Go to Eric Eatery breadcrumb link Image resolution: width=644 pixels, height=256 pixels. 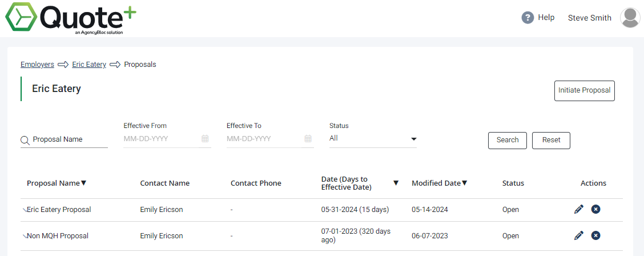pos(89,65)
